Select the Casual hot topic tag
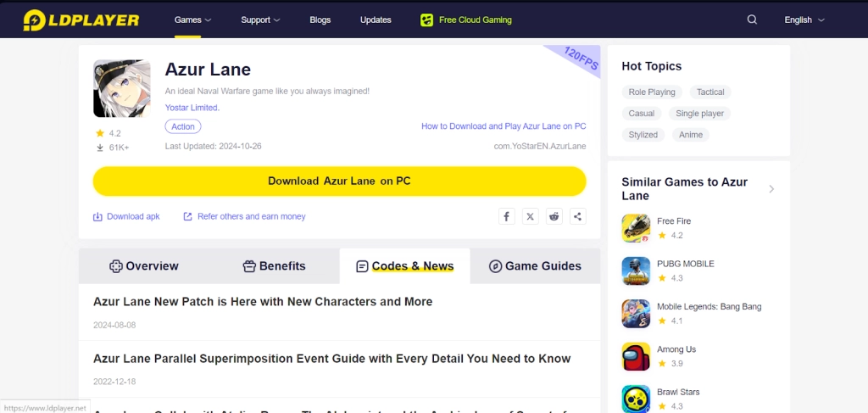The height and width of the screenshot is (413, 868). click(642, 114)
